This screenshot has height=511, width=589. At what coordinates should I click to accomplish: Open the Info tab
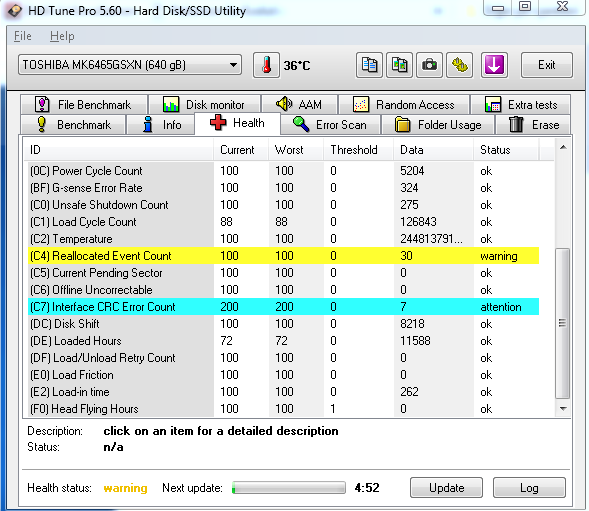pos(162,125)
